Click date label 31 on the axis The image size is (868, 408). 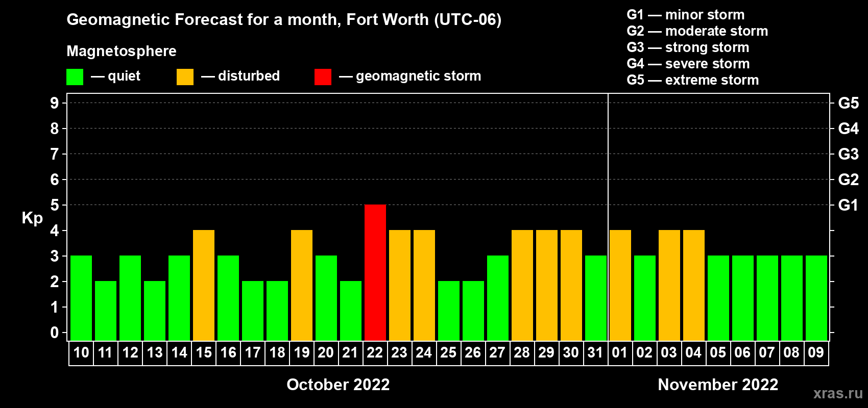595,353
